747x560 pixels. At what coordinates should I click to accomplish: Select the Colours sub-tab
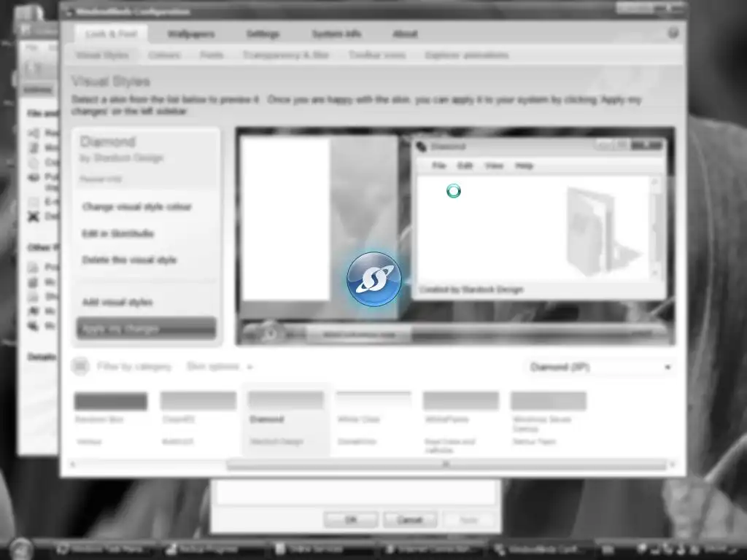pyautogui.click(x=164, y=55)
